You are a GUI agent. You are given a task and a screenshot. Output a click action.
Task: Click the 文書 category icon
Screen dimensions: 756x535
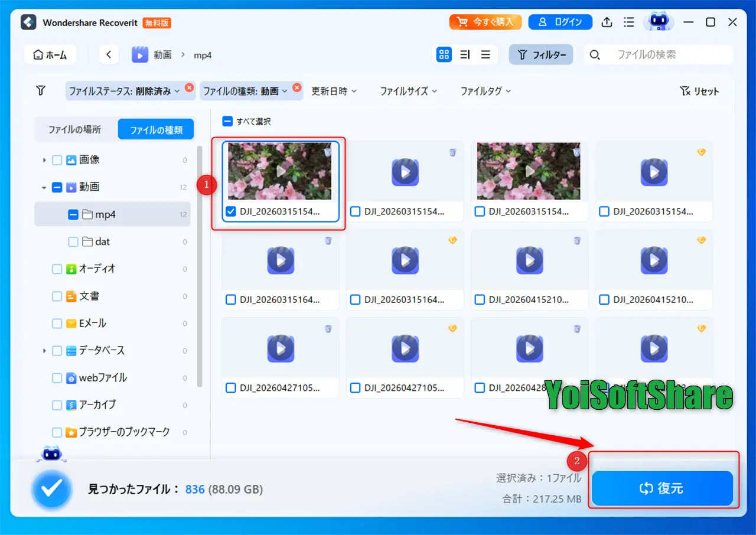tap(71, 296)
